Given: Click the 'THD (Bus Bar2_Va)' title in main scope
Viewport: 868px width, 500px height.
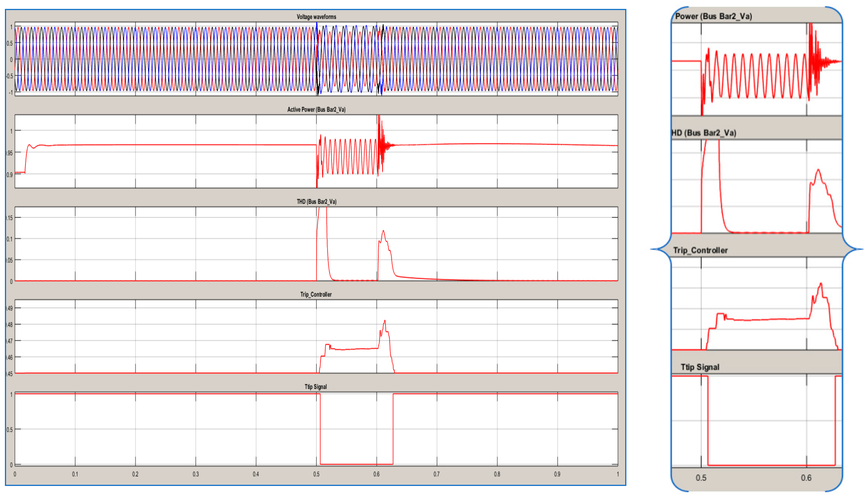Looking at the screenshot, I should [x=316, y=202].
